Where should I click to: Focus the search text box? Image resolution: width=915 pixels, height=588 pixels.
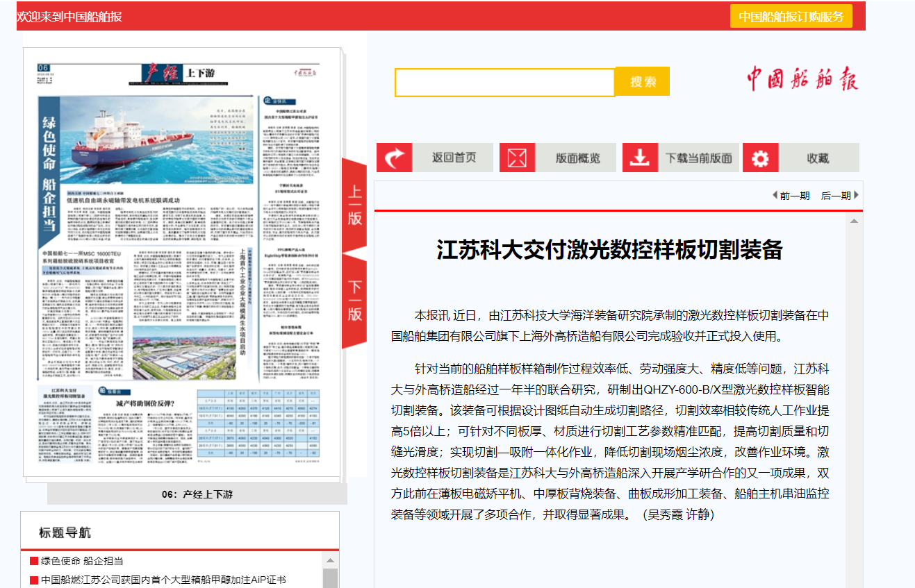(504, 82)
